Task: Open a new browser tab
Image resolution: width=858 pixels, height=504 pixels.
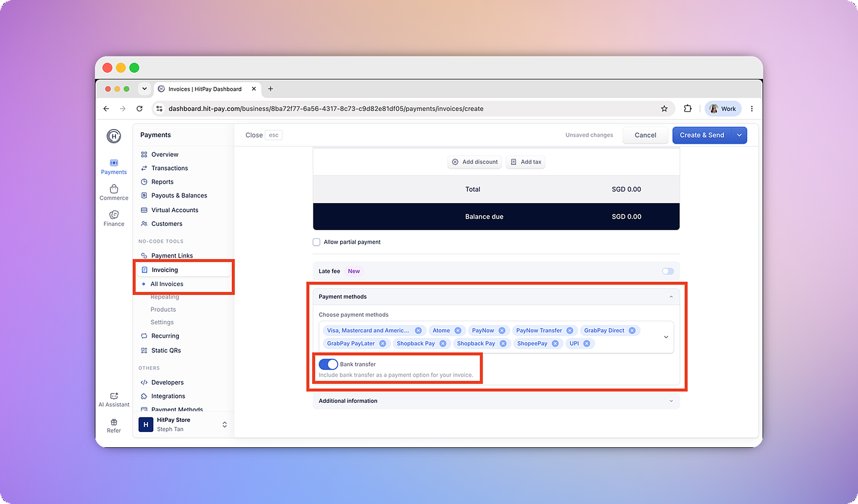Action: tap(270, 89)
